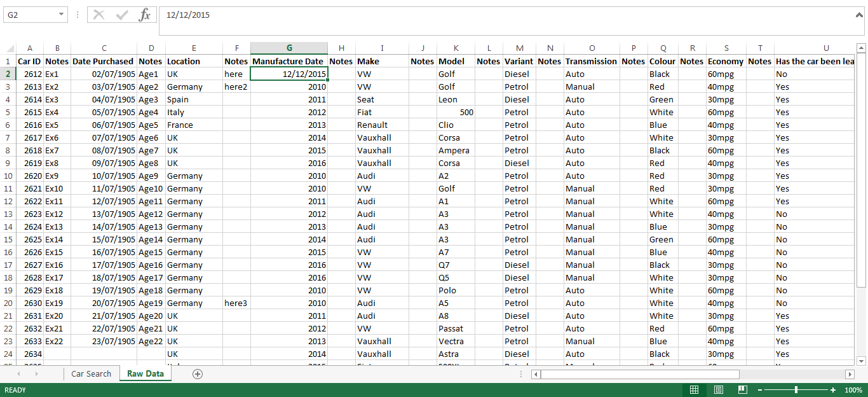Click the Q7 model cell
Screen dimensions: 868x397
[x=456, y=265]
